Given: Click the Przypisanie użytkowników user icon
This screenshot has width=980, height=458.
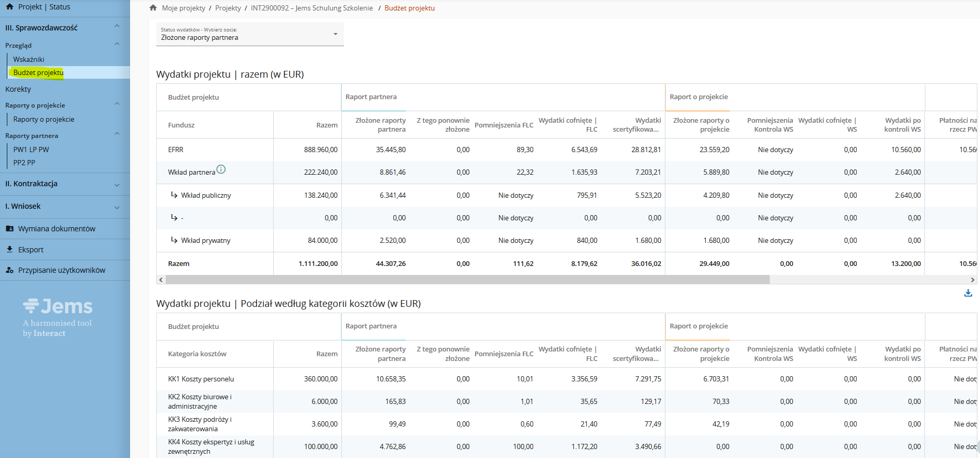Looking at the screenshot, I should pos(9,270).
